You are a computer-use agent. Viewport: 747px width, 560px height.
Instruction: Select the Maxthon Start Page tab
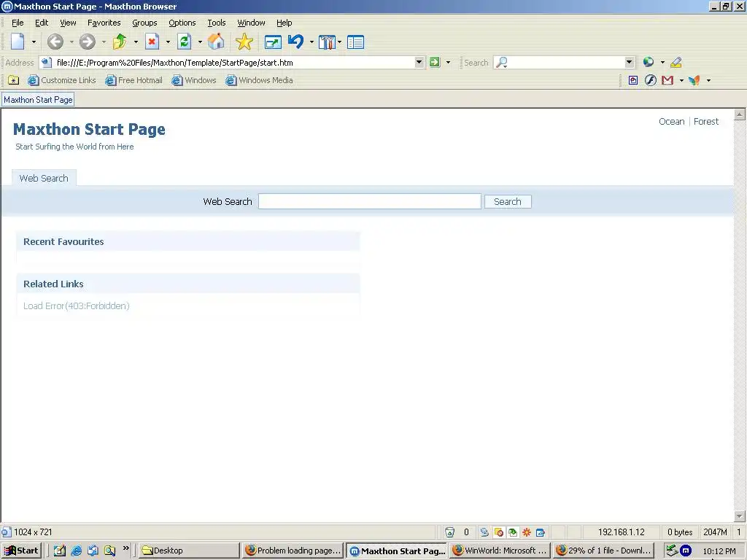[38, 99]
